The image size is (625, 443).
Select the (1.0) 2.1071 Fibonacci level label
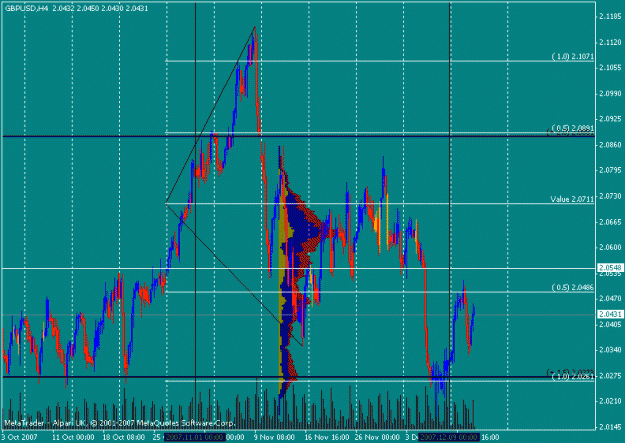pos(572,57)
